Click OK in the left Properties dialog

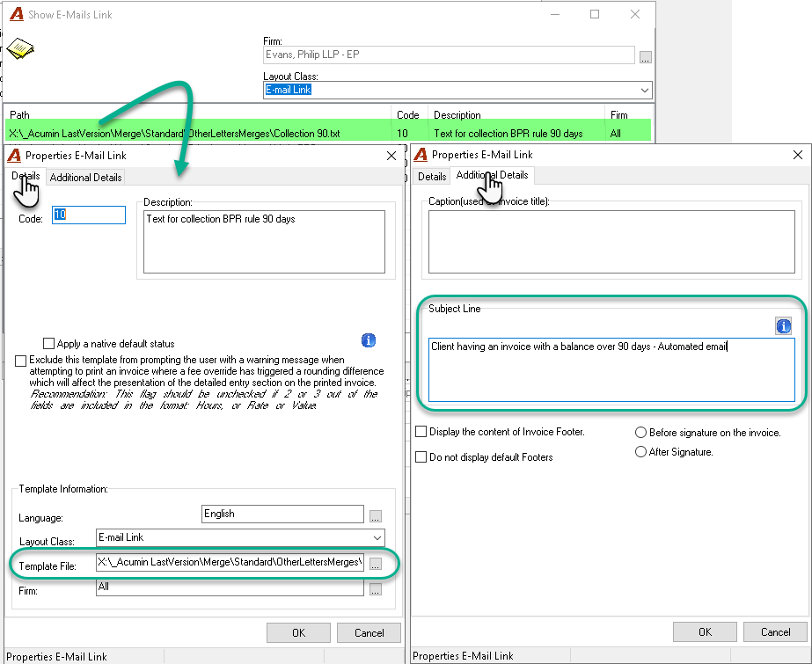pyautogui.click(x=299, y=633)
